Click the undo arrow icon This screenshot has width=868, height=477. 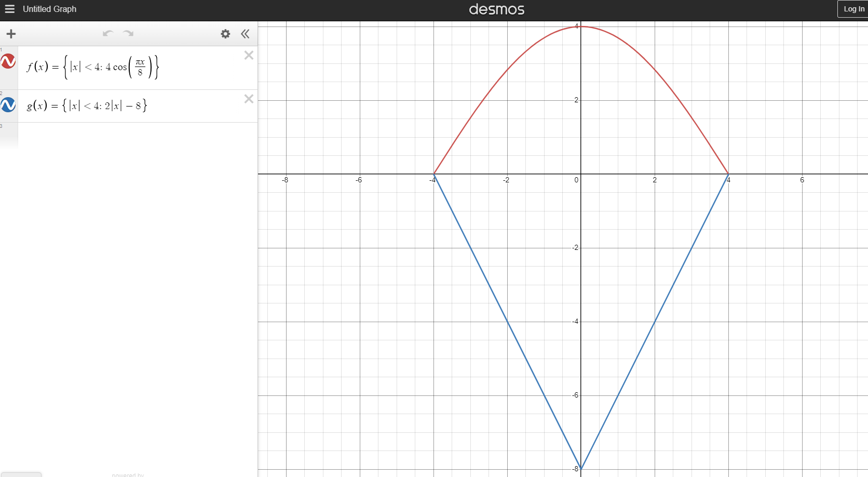[x=107, y=34]
